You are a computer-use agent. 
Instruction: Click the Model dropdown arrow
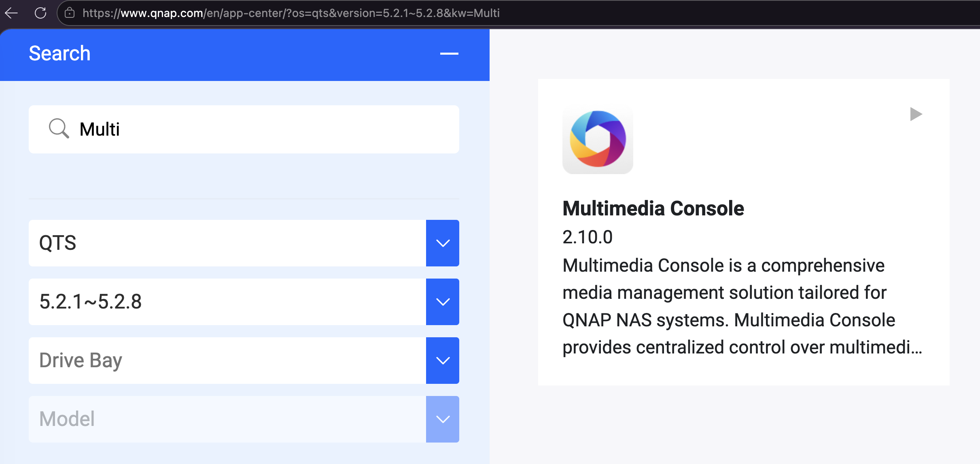(x=443, y=419)
